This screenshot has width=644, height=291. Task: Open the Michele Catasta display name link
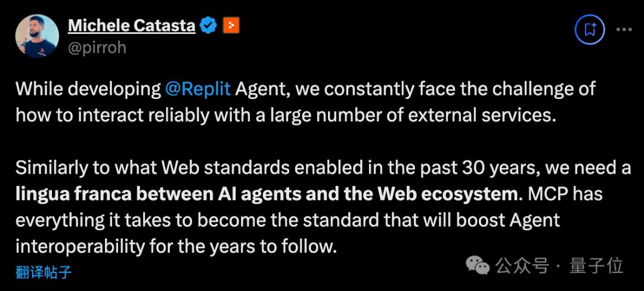tap(131, 26)
